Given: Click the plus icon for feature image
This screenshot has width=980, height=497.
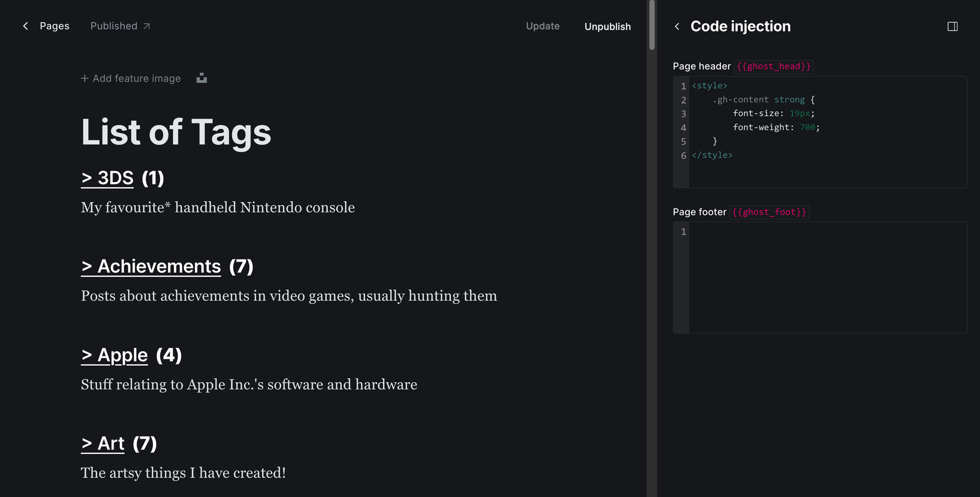Looking at the screenshot, I should [x=84, y=78].
